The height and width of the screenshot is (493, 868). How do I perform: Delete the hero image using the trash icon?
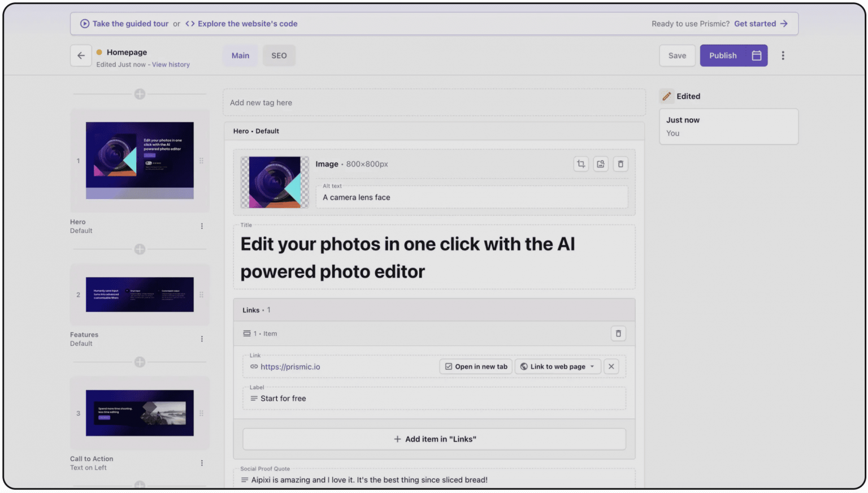[x=620, y=164]
